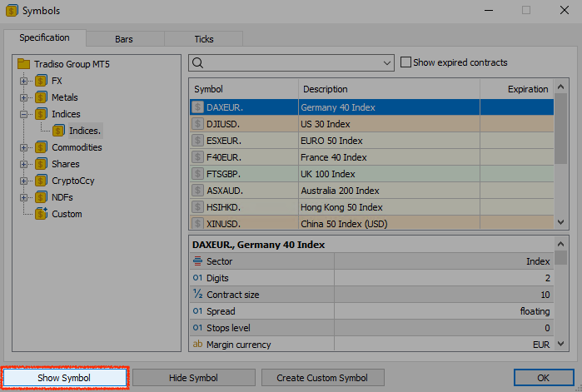Collapse the Indices tree node
The width and height of the screenshot is (582, 392).
click(x=24, y=114)
